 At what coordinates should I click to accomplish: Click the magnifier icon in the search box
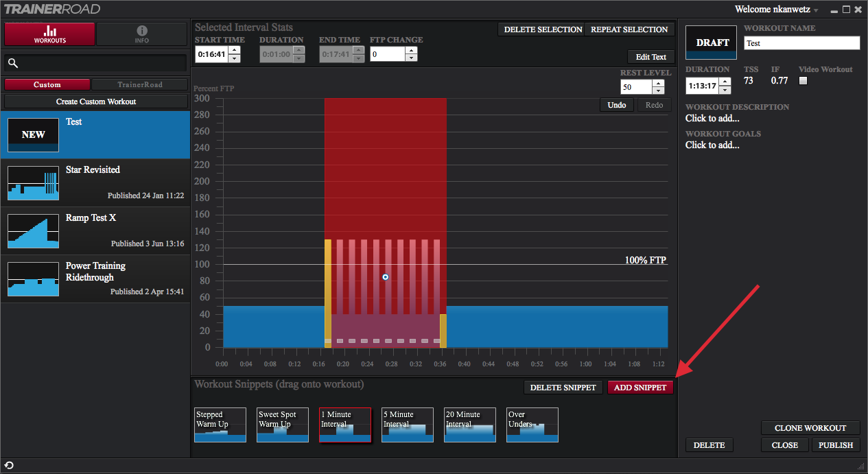pyautogui.click(x=12, y=63)
